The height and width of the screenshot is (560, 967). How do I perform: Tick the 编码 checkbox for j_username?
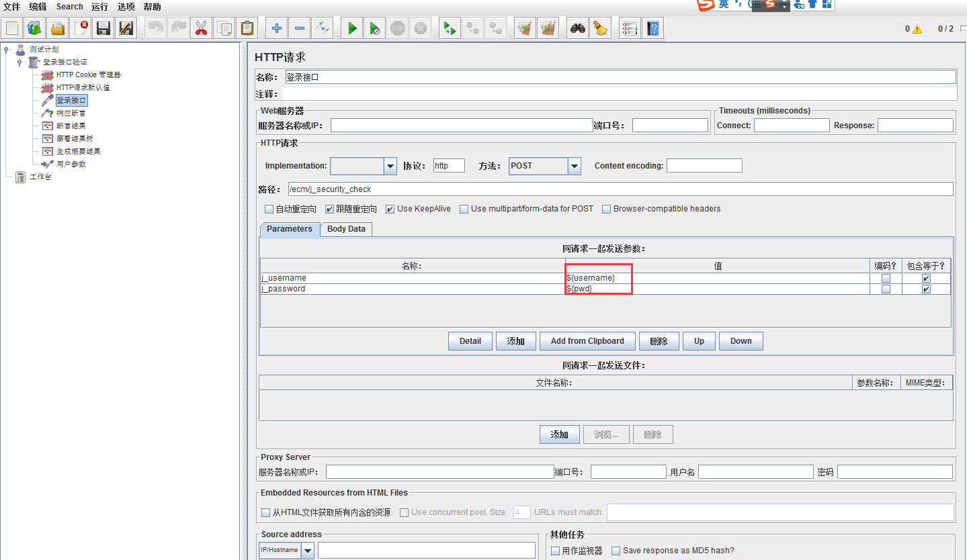[x=886, y=278]
